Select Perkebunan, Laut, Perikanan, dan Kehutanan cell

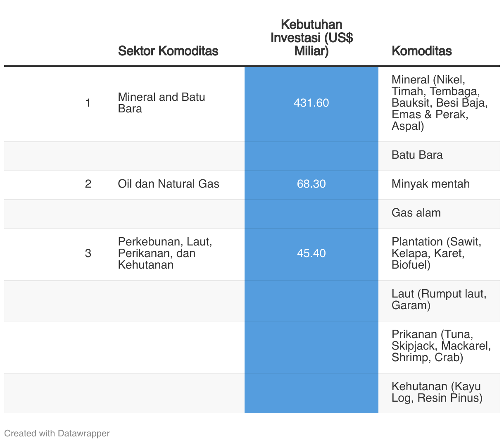coord(165,253)
